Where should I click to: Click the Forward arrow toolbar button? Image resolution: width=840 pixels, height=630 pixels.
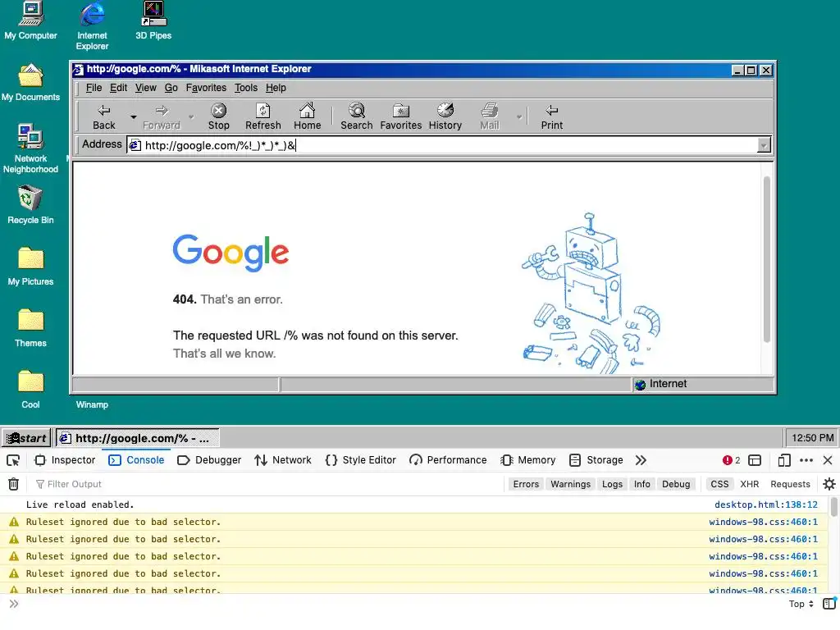click(162, 116)
